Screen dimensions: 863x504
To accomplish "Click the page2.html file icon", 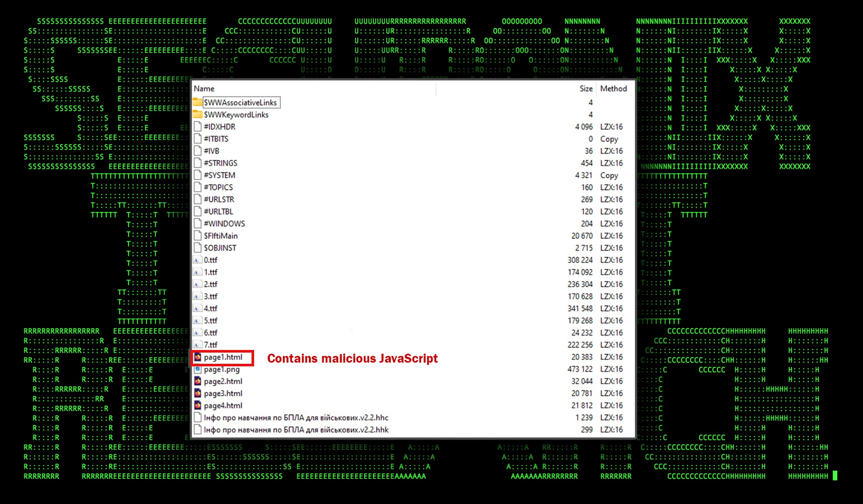I will [197, 381].
